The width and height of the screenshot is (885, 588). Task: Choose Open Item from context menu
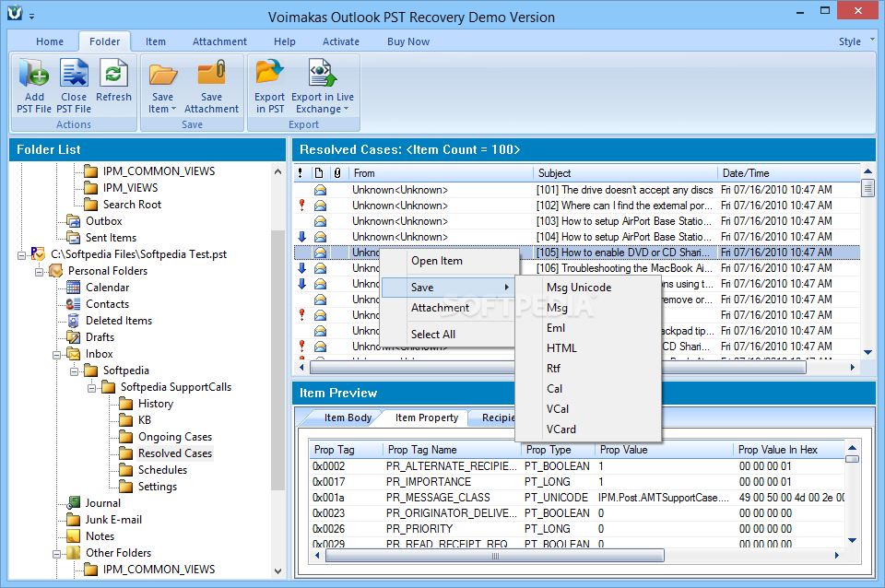click(436, 261)
